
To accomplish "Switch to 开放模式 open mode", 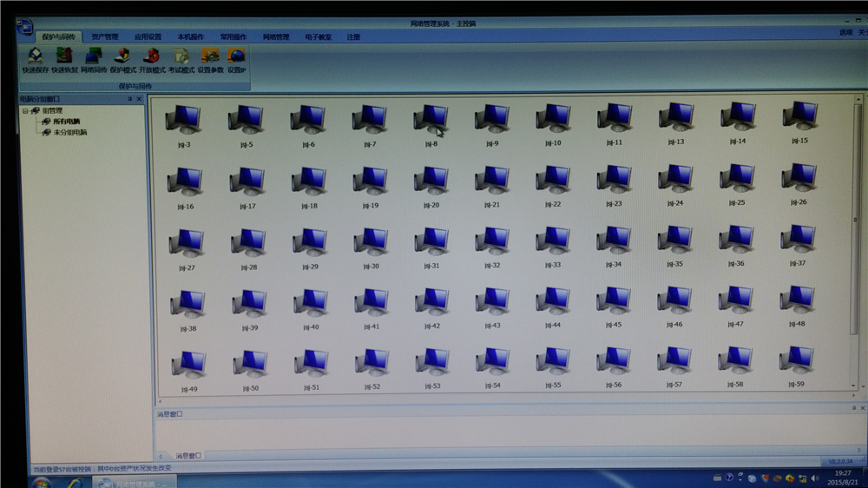I will click(152, 59).
